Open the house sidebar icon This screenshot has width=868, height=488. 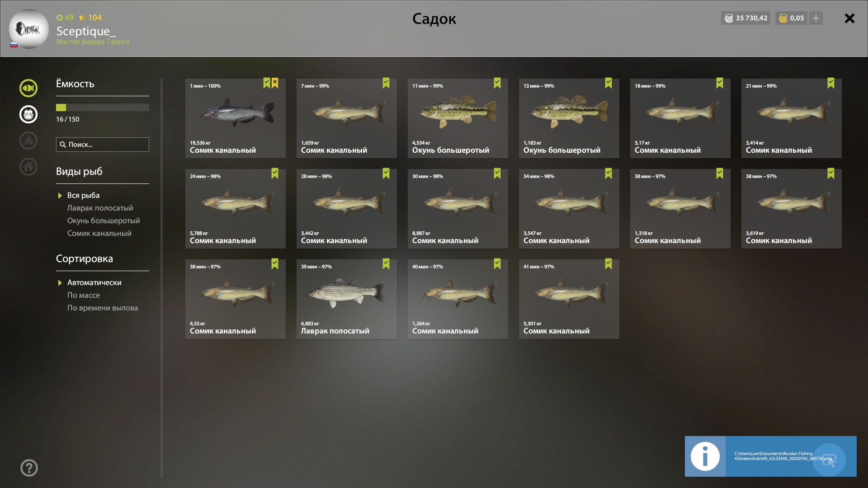point(28,167)
